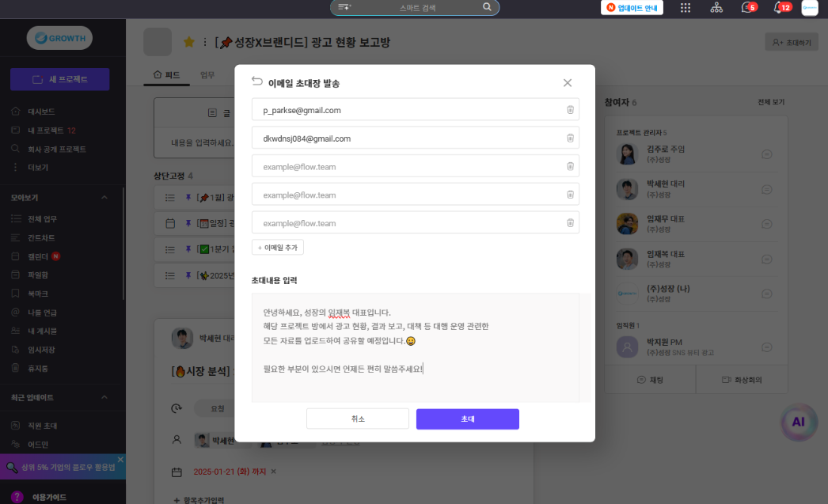Viewport: 828px width, 504px height.
Task: Open the search filter options icon
Action: click(344, 7)
